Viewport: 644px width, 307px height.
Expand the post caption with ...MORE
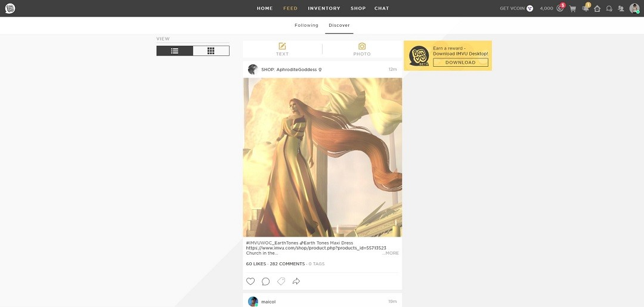point(391,253)
